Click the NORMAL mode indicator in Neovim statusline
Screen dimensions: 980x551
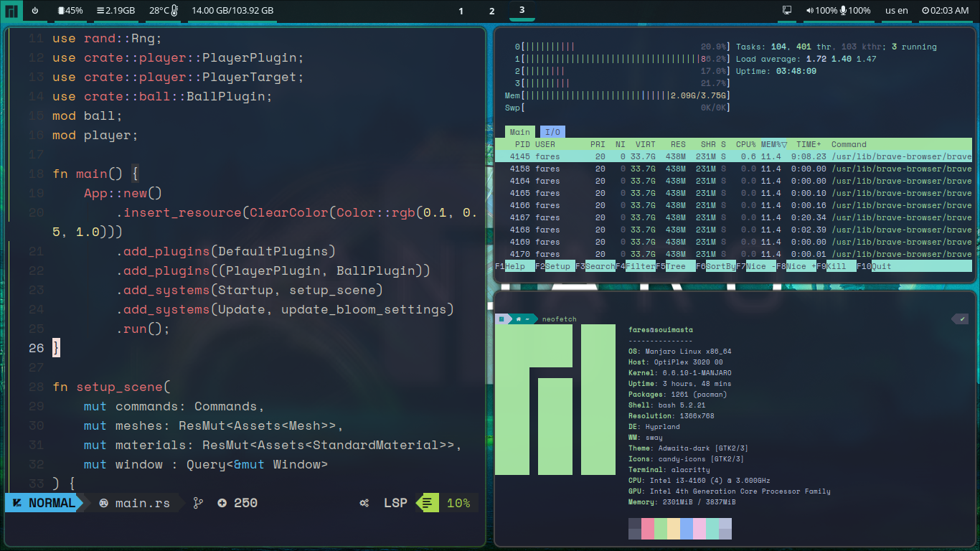pyautogui.click(x=44, y=503)
